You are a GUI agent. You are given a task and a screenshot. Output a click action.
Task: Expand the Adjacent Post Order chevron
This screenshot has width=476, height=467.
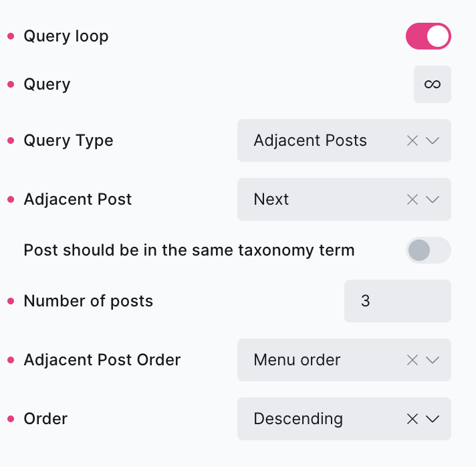pyautogui.click(x=433, y=360)
